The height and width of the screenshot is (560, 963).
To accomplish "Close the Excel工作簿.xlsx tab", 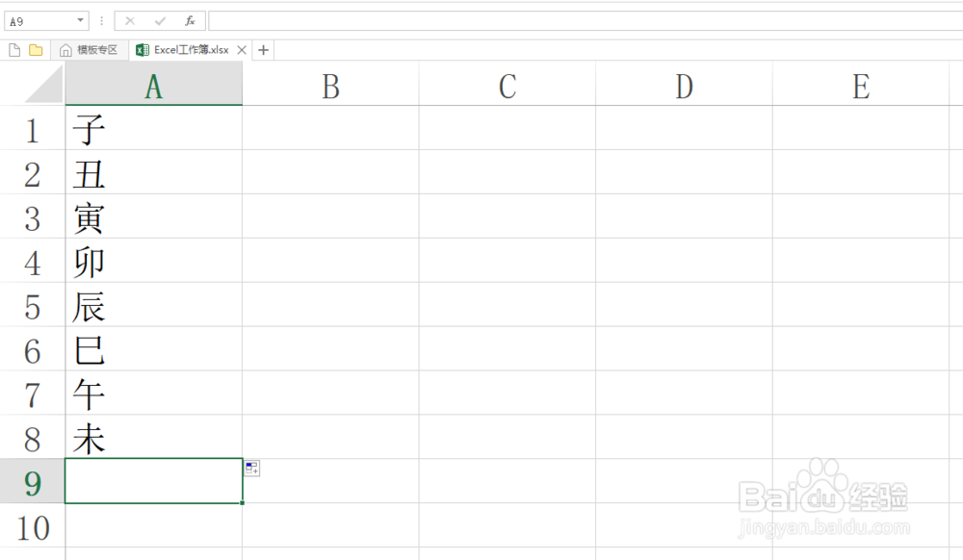I will (x=242, y=50).
